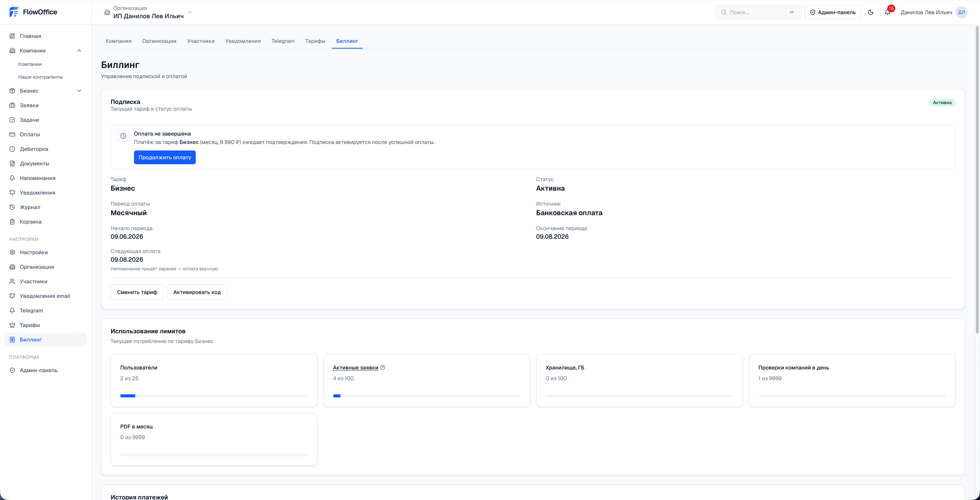This screenshot has height=500, width=980.
Task: Click the ДЛ user avatar
Action: point(961,12)
